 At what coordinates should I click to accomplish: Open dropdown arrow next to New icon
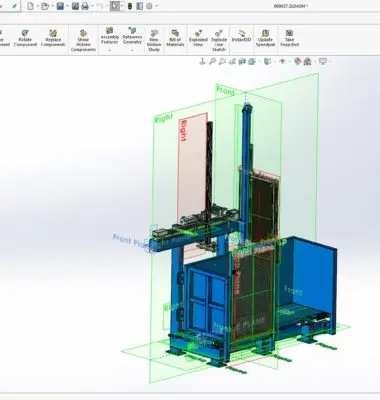[37, 6]
